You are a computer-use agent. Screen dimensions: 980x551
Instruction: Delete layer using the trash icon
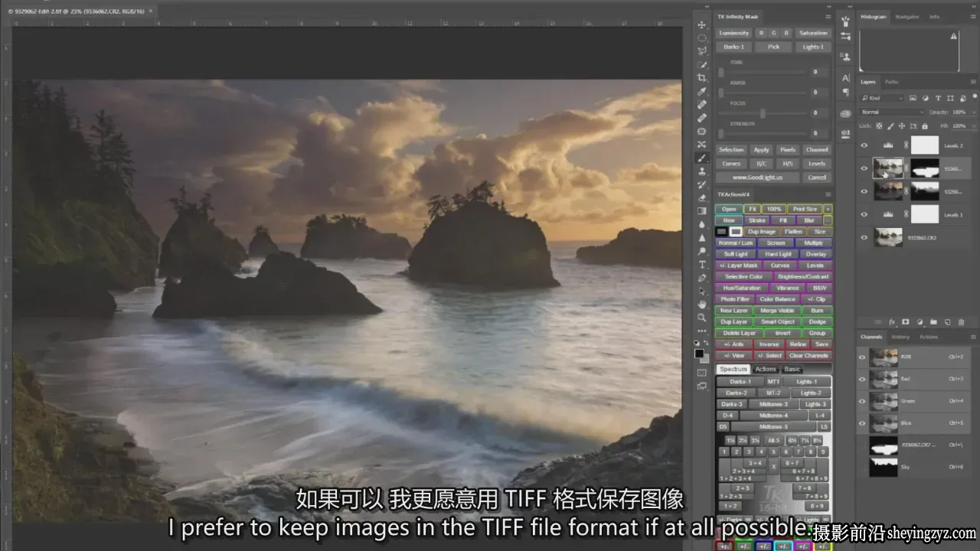(961, 322)
